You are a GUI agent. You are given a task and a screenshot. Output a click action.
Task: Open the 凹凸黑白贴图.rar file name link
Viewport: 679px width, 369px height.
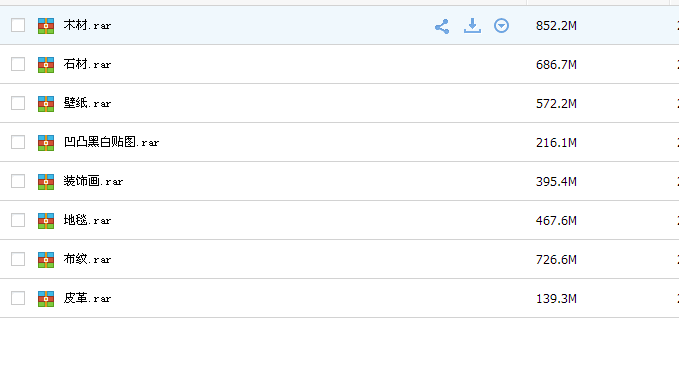(111, 142)
